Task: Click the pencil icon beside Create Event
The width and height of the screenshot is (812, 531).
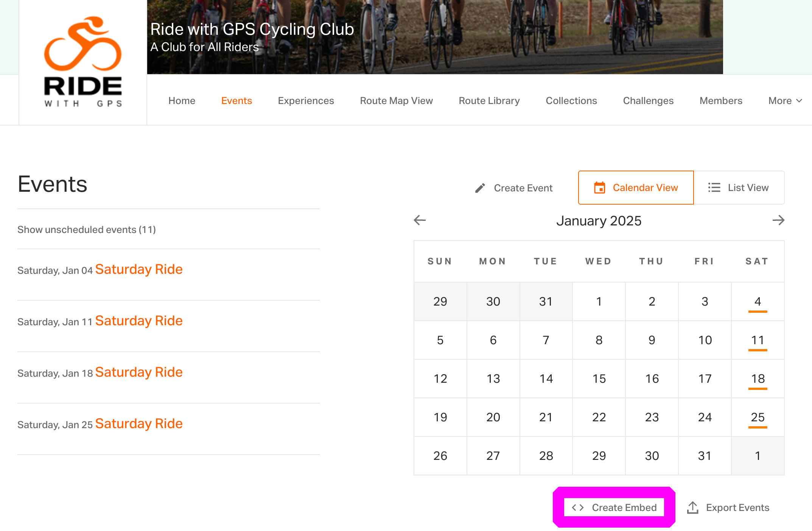Action: [480, 188]
